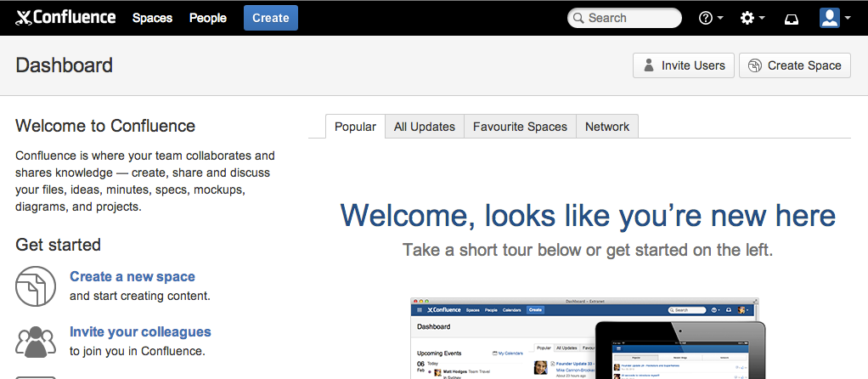Select the Favourite Spaces tab
This screenshot has width=868, height=379.
click(x=520, y=127)
